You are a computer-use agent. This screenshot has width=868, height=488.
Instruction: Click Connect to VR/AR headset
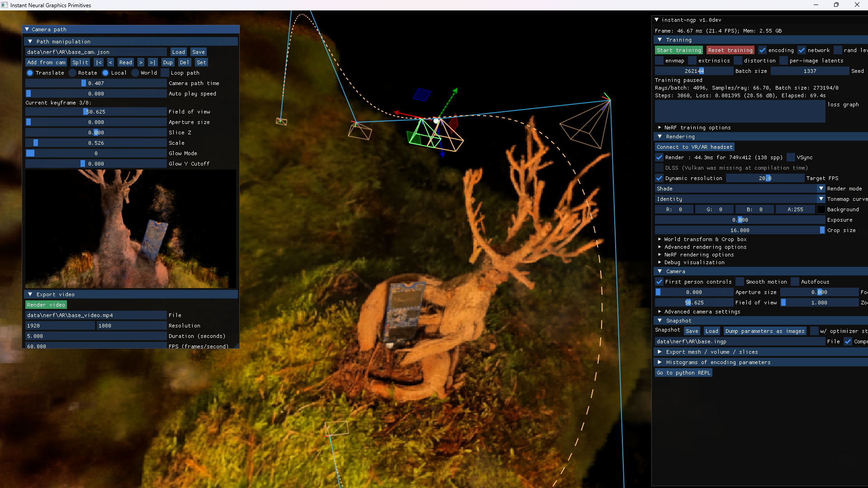tap(695, 147)
